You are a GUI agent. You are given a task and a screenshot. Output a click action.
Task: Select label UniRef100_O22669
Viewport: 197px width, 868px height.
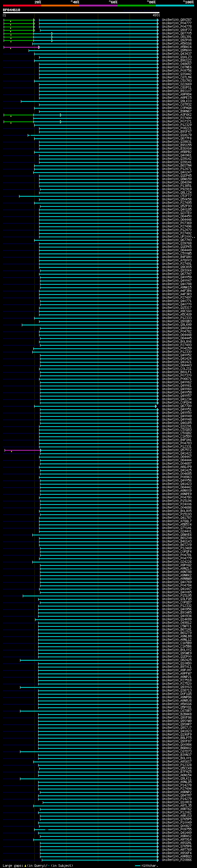[x=176, y=84]
